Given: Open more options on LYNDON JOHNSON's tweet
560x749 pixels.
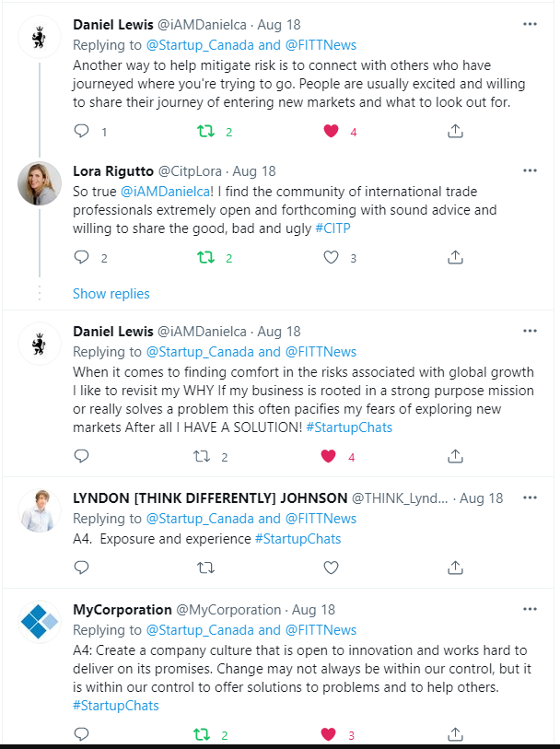Looking at the screenshot, I should tap(530, 497).
